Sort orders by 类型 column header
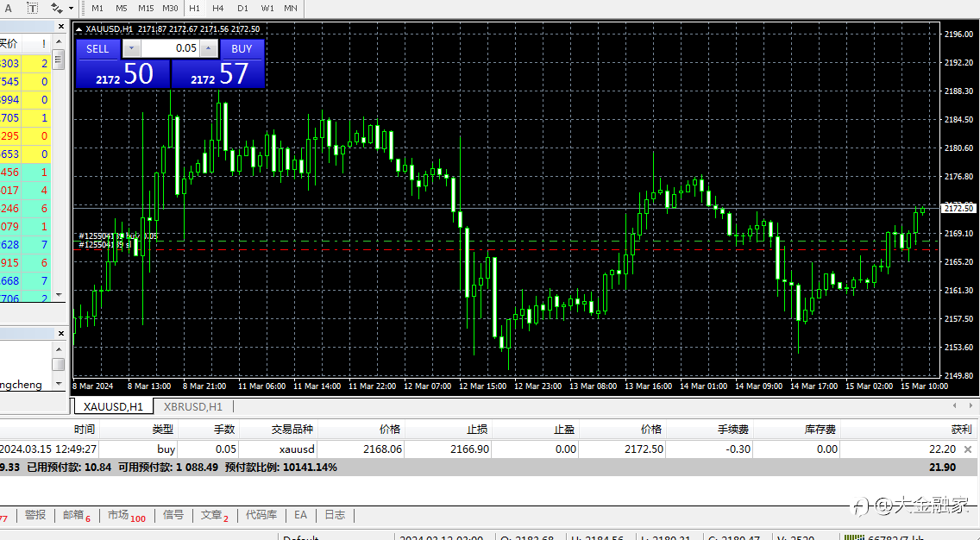Screen dimensions: 980x540 coord(139,430)
